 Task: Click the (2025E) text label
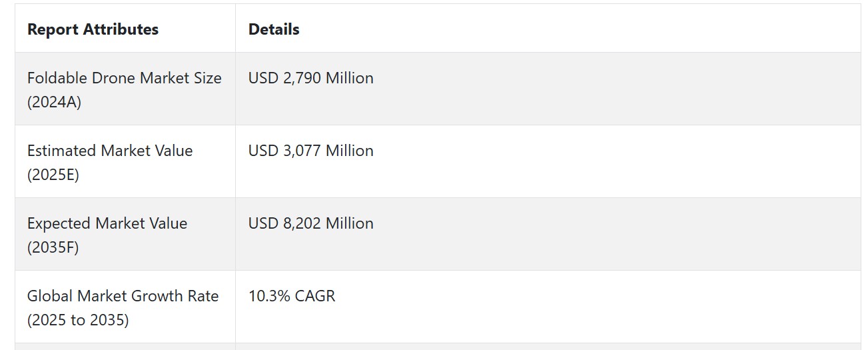pyautogui.click(x=53, y=175)
